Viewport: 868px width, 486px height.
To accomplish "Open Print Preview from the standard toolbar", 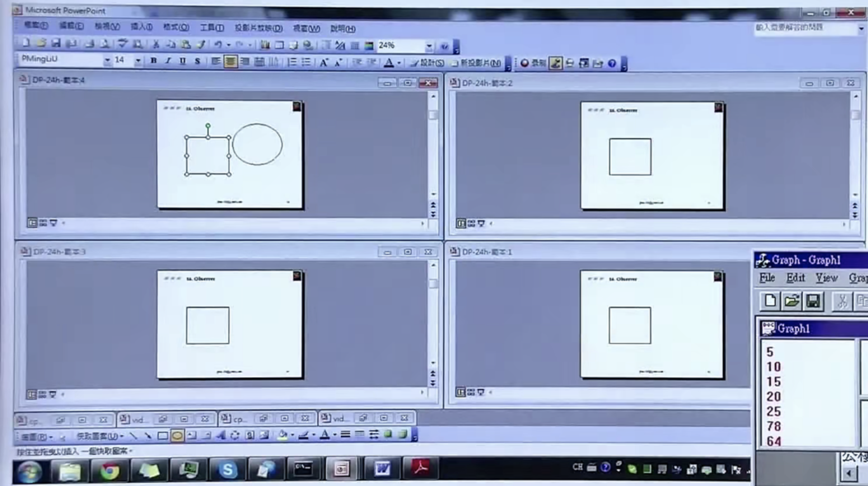I will (x=105, y=44).
